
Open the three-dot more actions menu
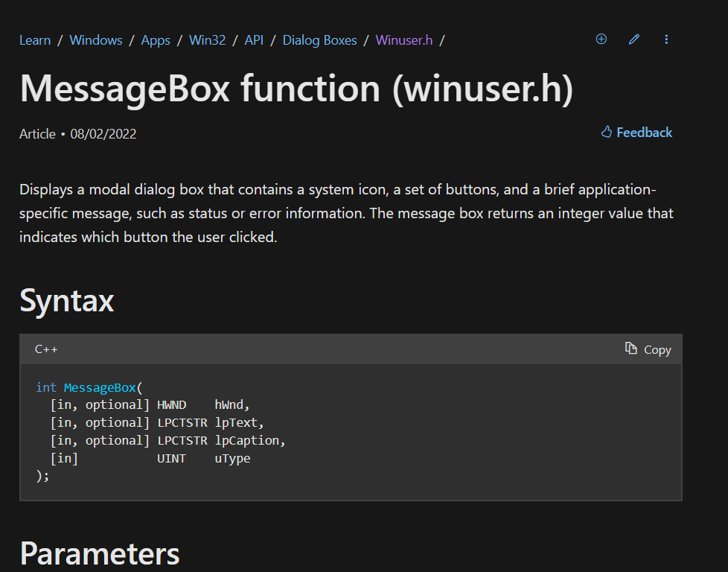tap(666, 39)
